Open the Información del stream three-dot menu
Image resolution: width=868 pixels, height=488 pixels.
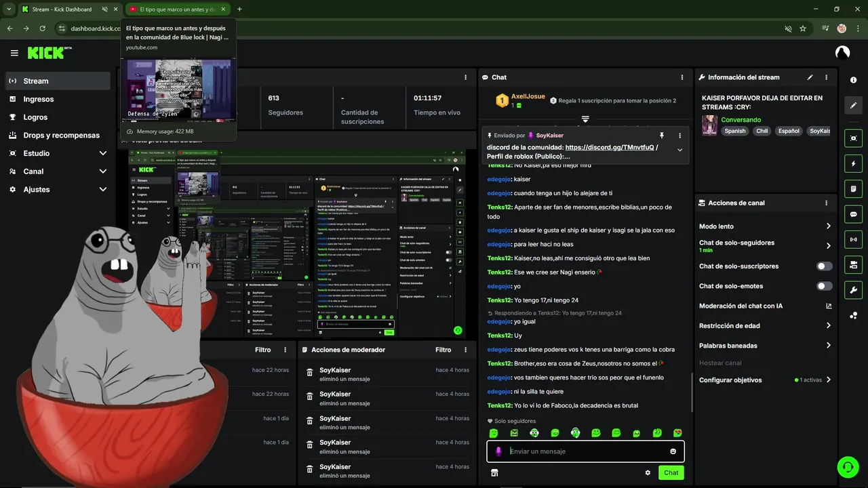[826, 77]
